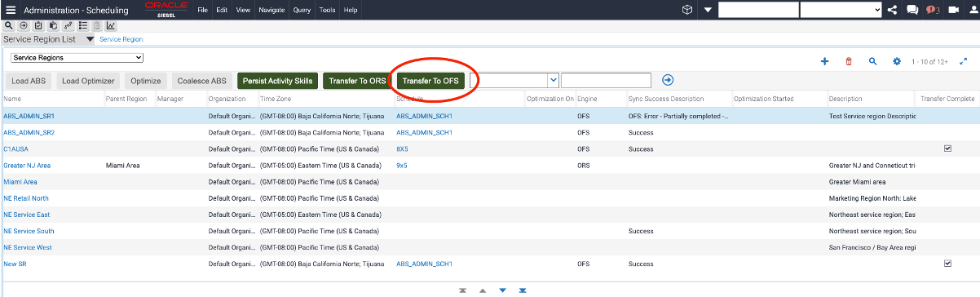Go to last record set
The width and height of the screenshot is (980, 297).
523,290
